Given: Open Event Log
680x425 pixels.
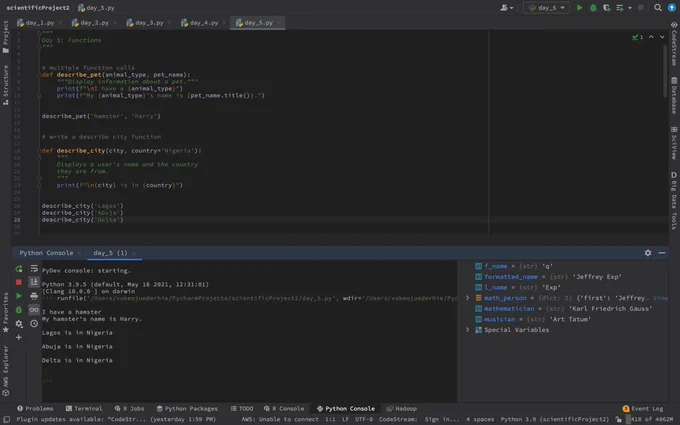Looking at the screenshot, I should [x=643, y=409].
